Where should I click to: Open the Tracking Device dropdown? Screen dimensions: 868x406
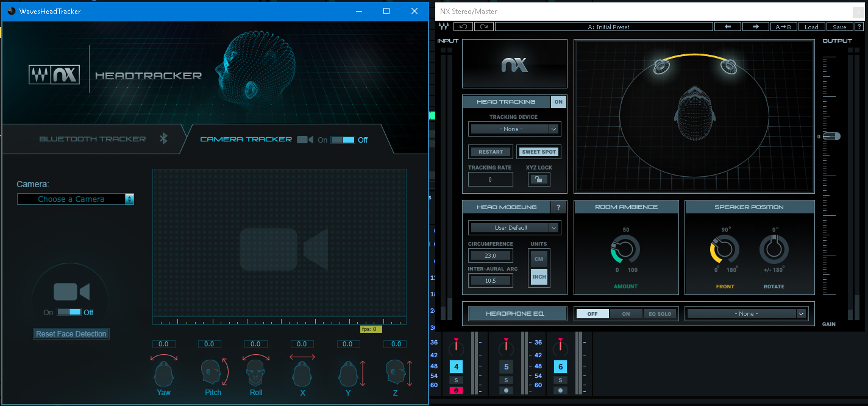(514, 129)
